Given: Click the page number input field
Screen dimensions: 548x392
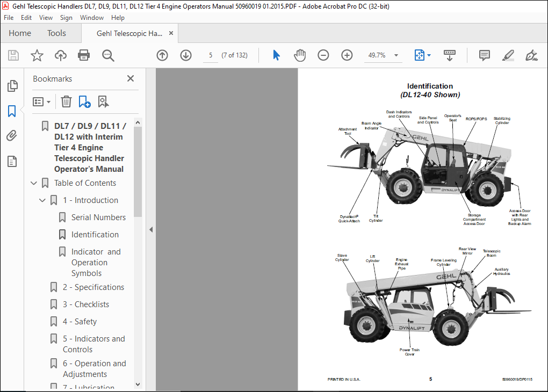Looking at the screenshot, I should [211, 55].
